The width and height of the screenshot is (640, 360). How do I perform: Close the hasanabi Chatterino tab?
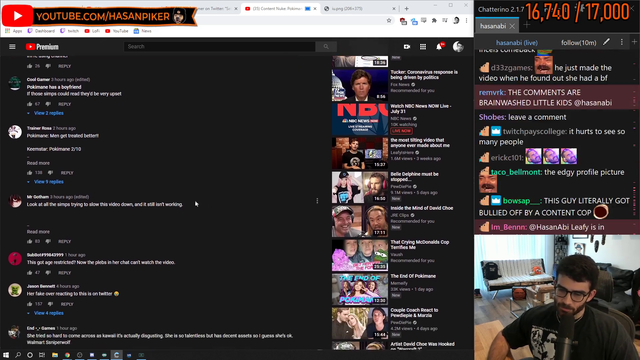click(x=512, y=26)
